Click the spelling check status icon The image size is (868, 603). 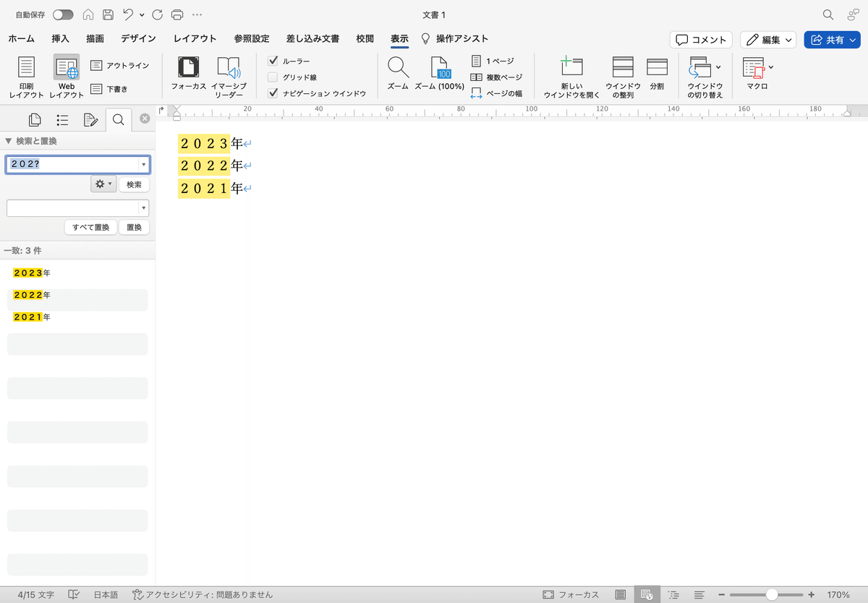coord(74,595)
